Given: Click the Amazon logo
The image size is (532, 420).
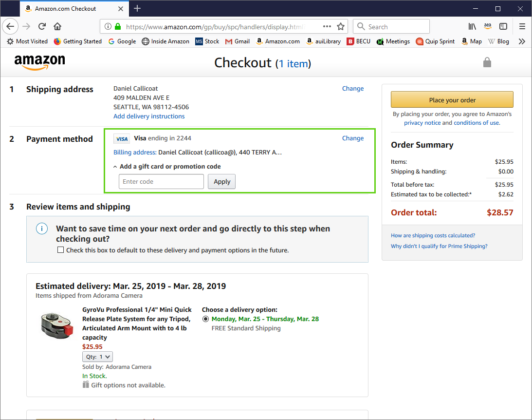Looking at the screenshot, I should click(x=39, y=62).
